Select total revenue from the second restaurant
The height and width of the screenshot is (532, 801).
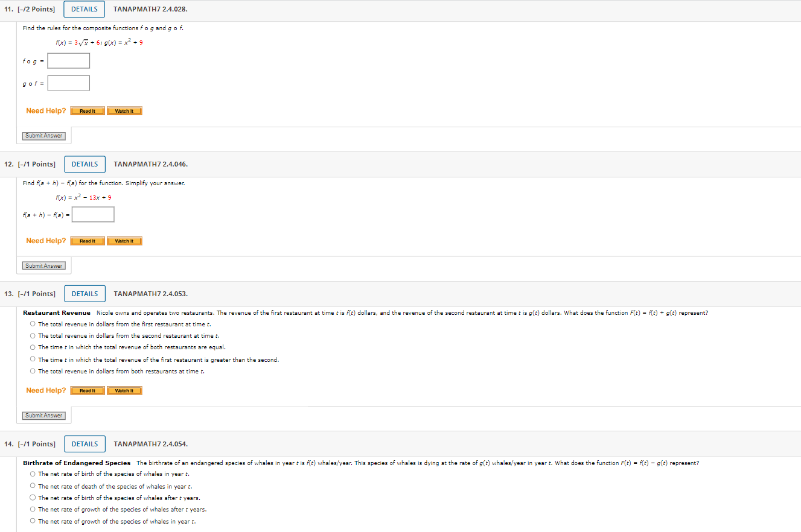[x=33, y=336]
